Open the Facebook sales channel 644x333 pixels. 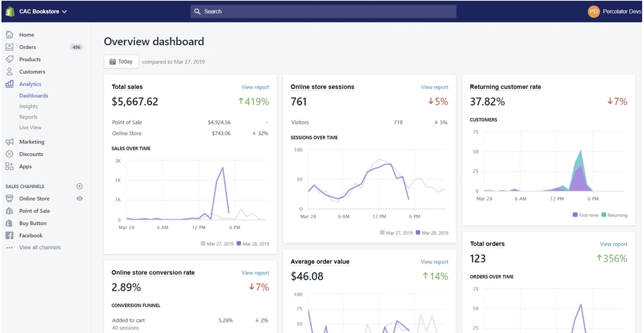(31, 236)
